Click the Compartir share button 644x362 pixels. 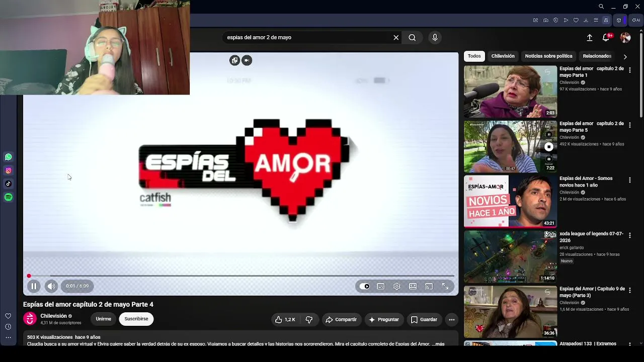pyautogui.click(x=341, y=320)
